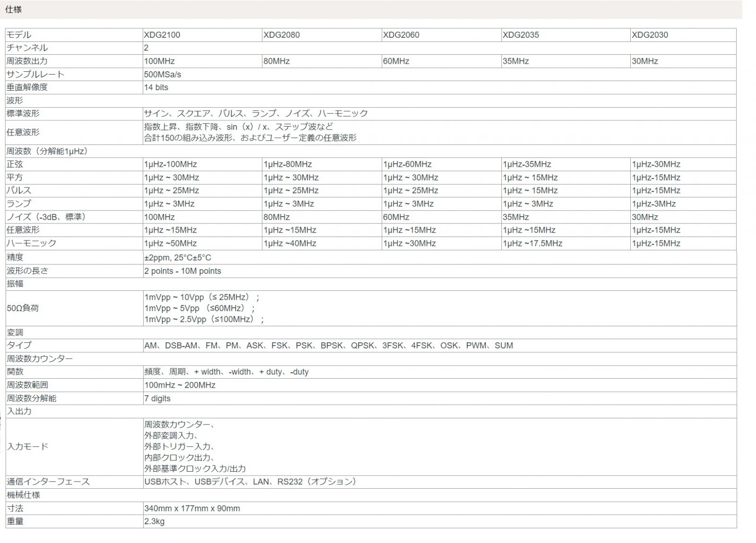Click the 仕様 section heading
The width and height of the screenshot is (756, 543).
pos(13,9)
